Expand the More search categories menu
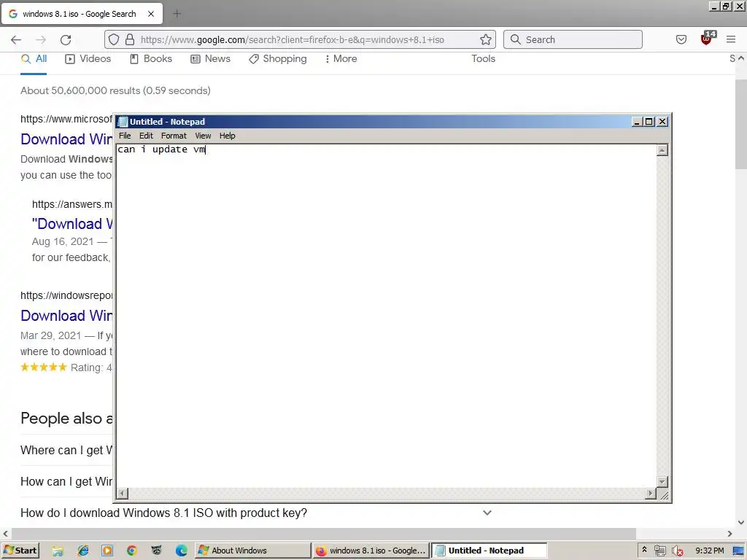Screen dimensions: 747x560 click(x=341, y=59)
